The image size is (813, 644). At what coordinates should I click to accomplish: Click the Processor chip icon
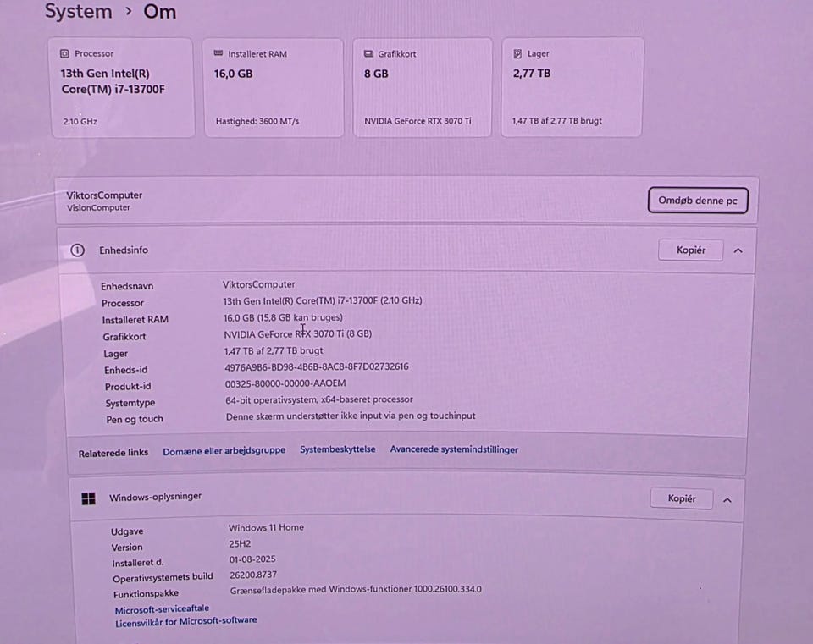pos(64,53)
